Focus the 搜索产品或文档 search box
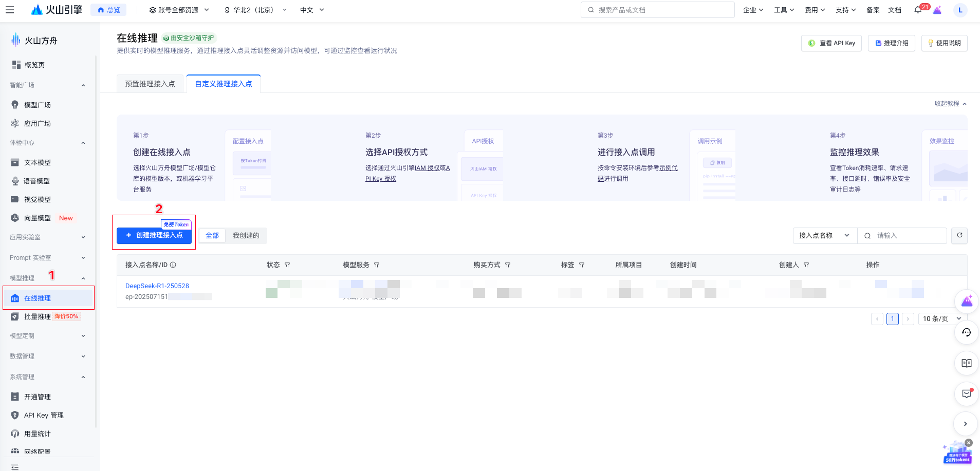The width and height of the screenshot is (980, 471). click(657, 10)
